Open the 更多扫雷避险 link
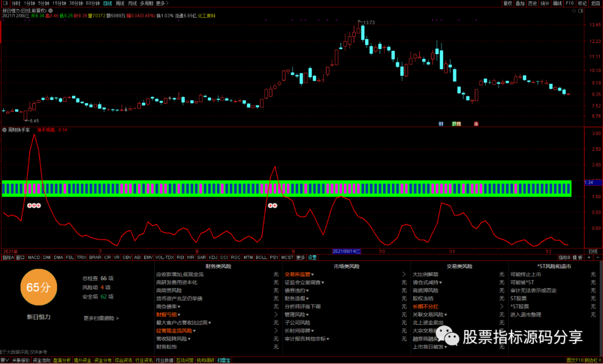 [101, 318]
